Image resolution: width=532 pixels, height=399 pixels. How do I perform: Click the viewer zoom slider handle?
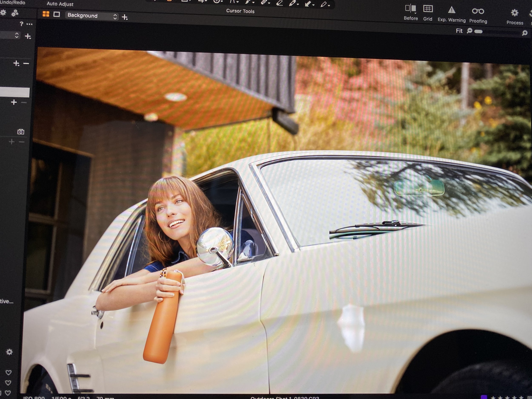pos(478,31)
